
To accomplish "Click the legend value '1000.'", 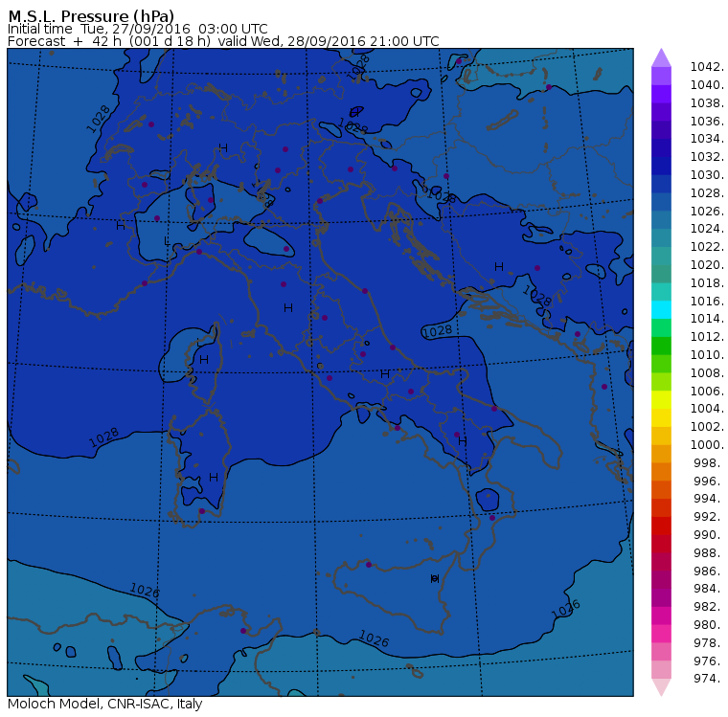I will pyautogui.click(x=707, y=445).
